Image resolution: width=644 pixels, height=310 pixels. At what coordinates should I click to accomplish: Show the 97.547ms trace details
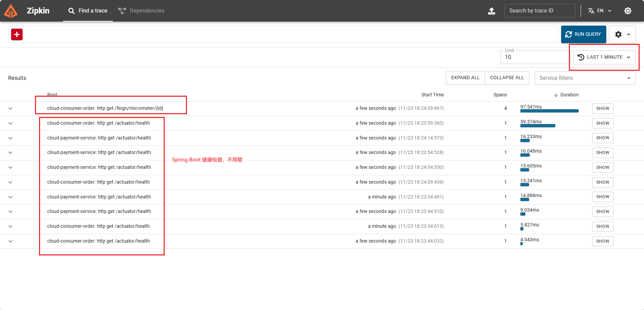(x=603, y=108)
